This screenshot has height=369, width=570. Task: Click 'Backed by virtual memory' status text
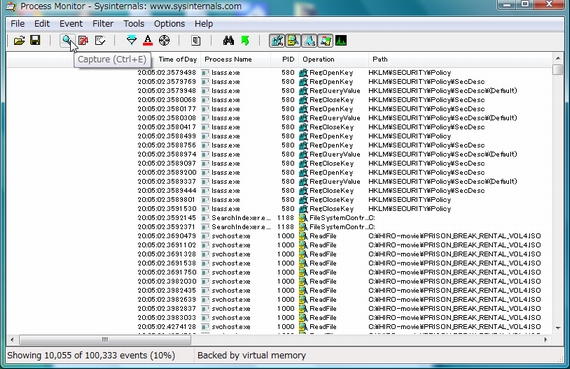pyautogui.click(x=252, y=355)
